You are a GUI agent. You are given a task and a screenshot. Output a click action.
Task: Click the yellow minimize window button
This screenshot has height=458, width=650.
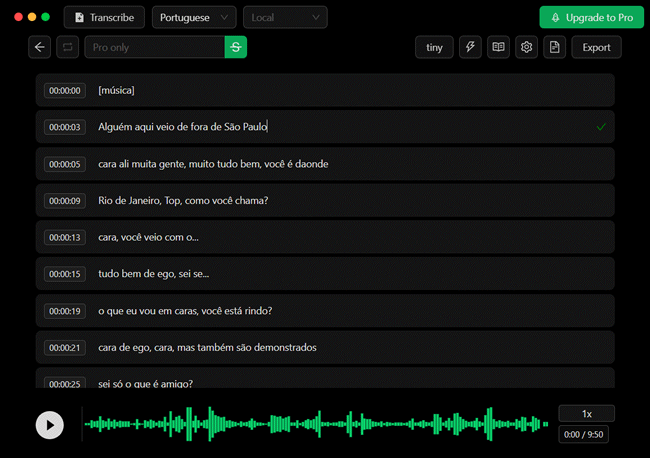(32, 17)
